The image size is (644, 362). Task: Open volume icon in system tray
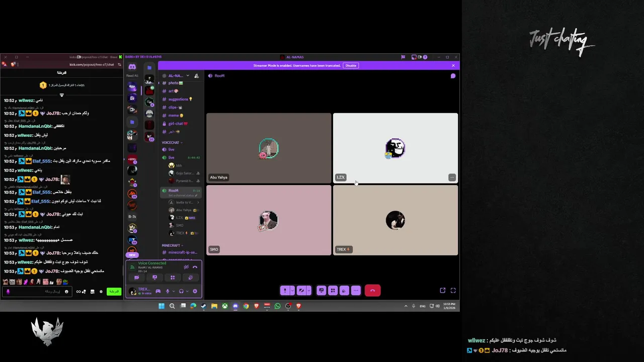pos(437,306)
